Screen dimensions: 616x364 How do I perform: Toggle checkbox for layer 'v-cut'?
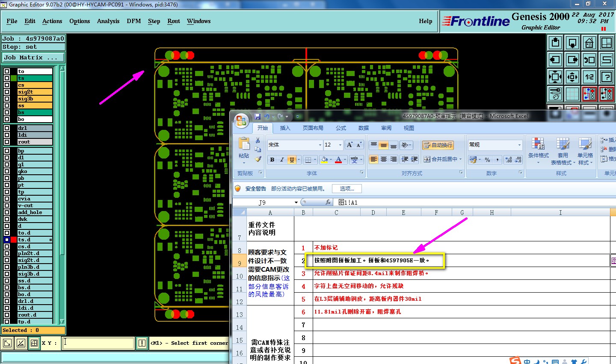click(x=7, y=205)
